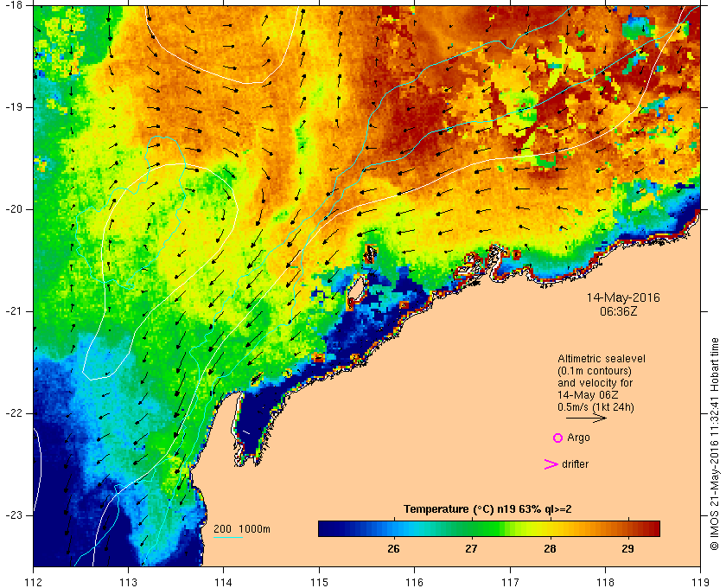This screenshot has height=588, width=726.
Task: Click the latitude axis label -23
Action: [13, 514]
